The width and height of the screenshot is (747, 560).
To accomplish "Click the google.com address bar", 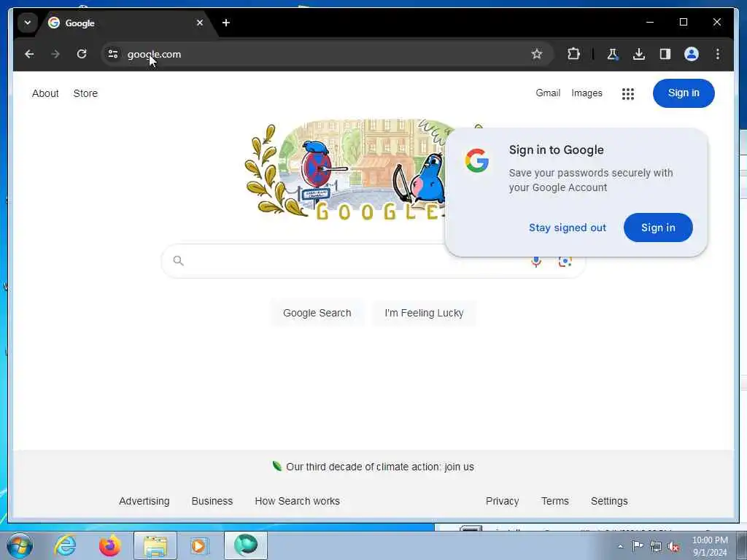I will [326, 54].
